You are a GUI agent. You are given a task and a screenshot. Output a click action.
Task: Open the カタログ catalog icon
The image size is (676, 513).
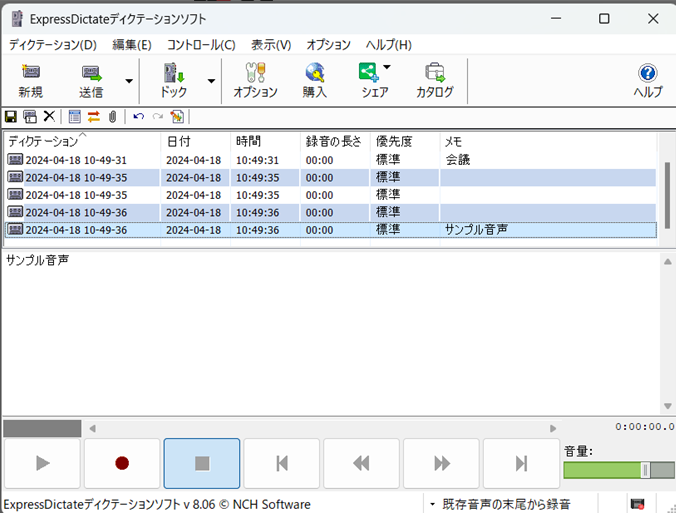pyautogui.click(x=435, y=81)
